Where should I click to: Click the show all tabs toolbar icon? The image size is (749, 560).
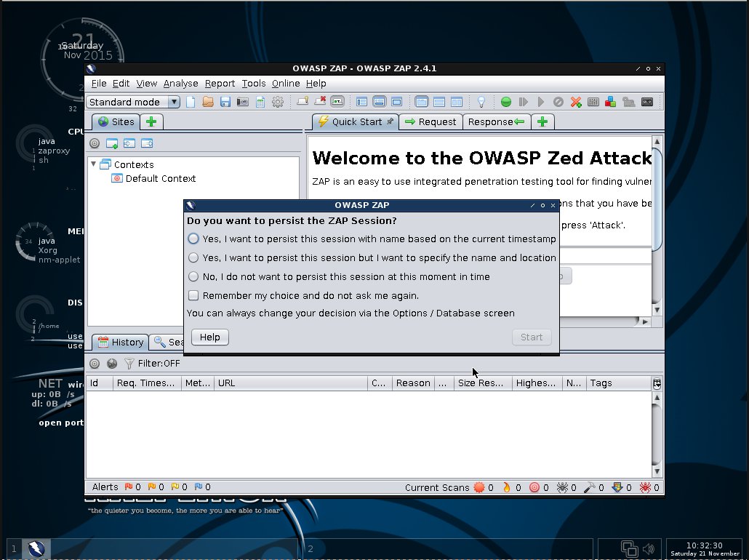tap(303, 101)
